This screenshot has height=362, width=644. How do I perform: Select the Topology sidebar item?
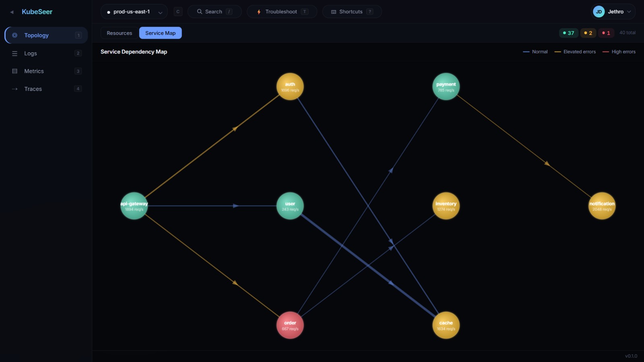point(46,35)
